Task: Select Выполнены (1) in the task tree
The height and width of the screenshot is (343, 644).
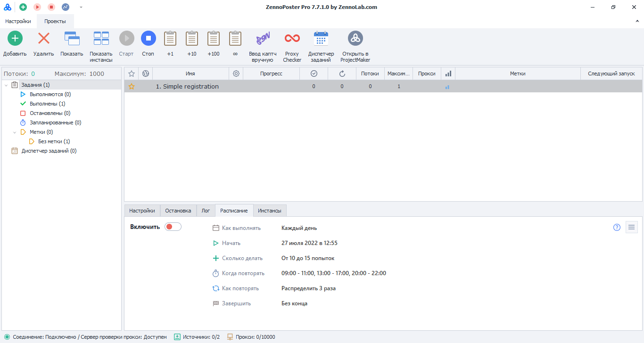Action: pyautogui.click(x=47, y=104)
